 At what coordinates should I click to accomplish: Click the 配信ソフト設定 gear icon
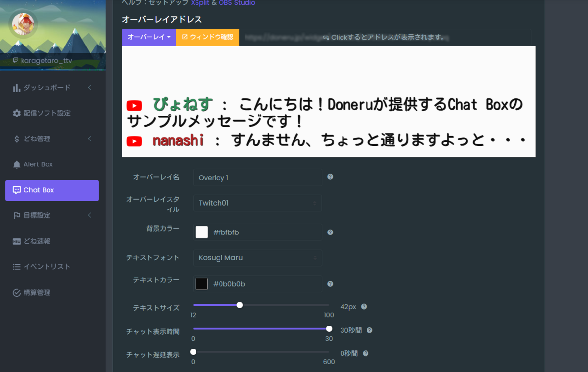[17, 113]
